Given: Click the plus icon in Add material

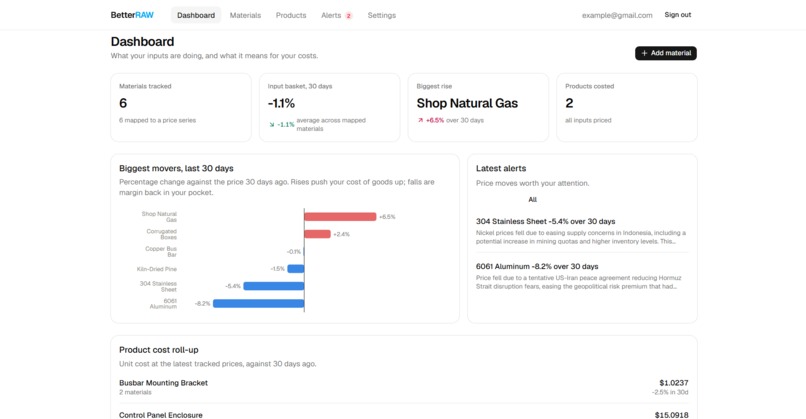Looking at the screenshot, I should (644, 53).
